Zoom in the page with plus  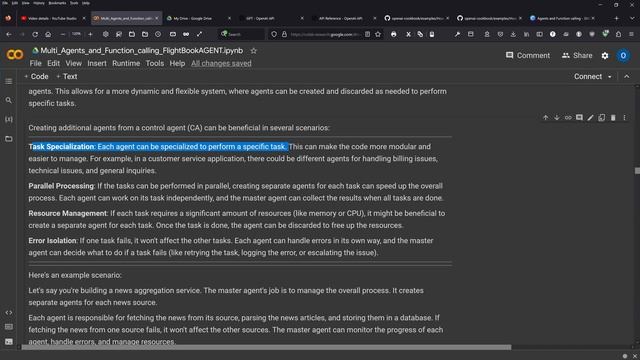(x=90, y=34)
